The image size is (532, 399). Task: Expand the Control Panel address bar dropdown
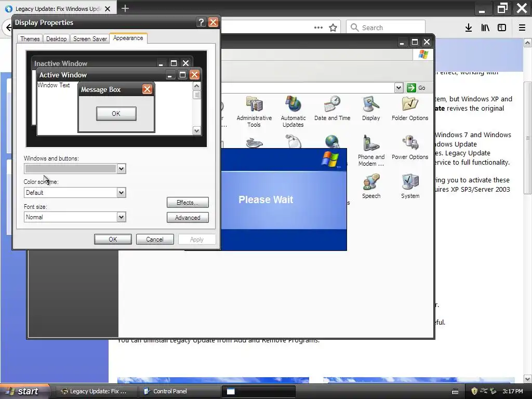398,88
